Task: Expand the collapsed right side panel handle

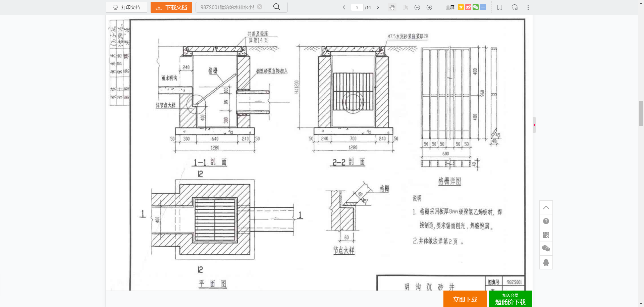Action: [534, 125]
